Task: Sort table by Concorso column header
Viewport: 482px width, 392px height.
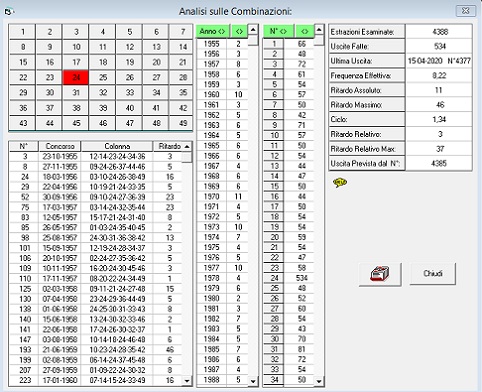Action: [x=60, y=146]
